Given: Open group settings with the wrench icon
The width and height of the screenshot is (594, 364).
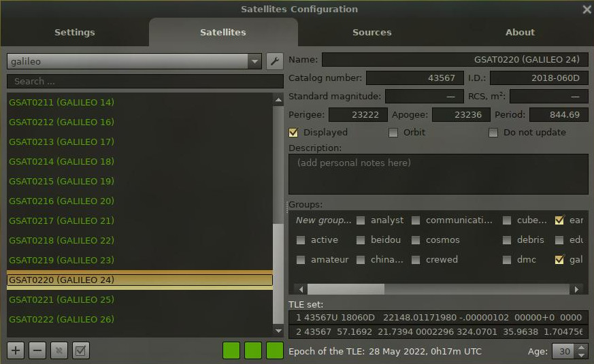Looking at the screenshot, I should click(x=274, y=61).
